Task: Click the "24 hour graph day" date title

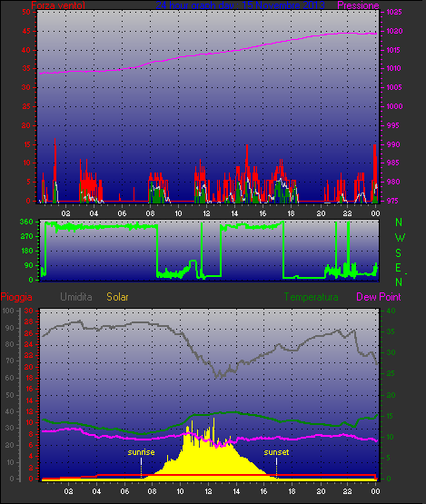Action: click(240, 5)
